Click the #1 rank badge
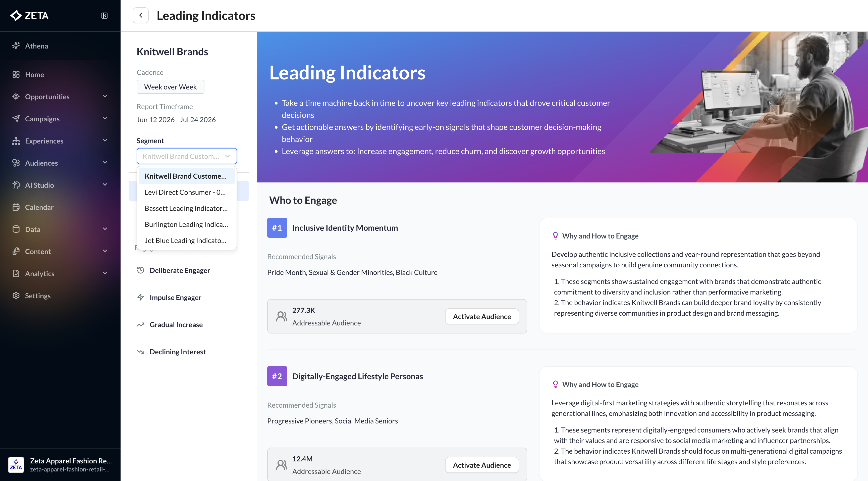This screenshot has height=481, width=868. (277, 227)
